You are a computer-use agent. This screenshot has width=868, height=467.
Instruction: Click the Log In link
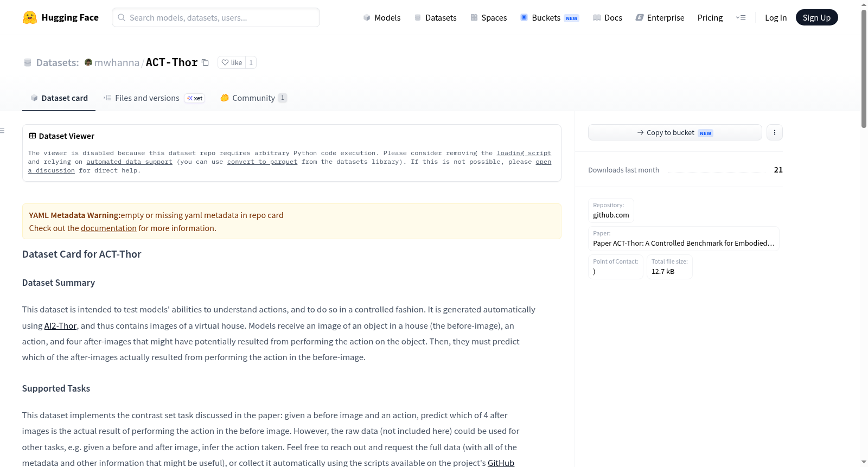coord(776,17)
